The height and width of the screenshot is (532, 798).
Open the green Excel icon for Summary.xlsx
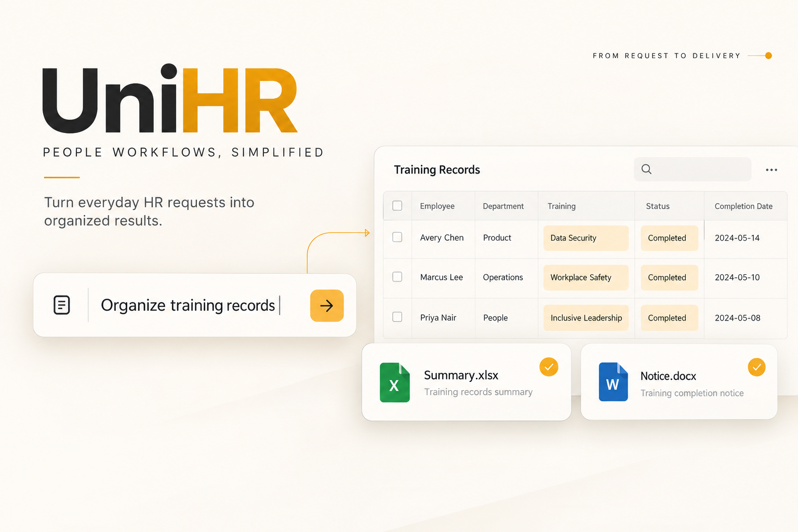coord(395,382)
